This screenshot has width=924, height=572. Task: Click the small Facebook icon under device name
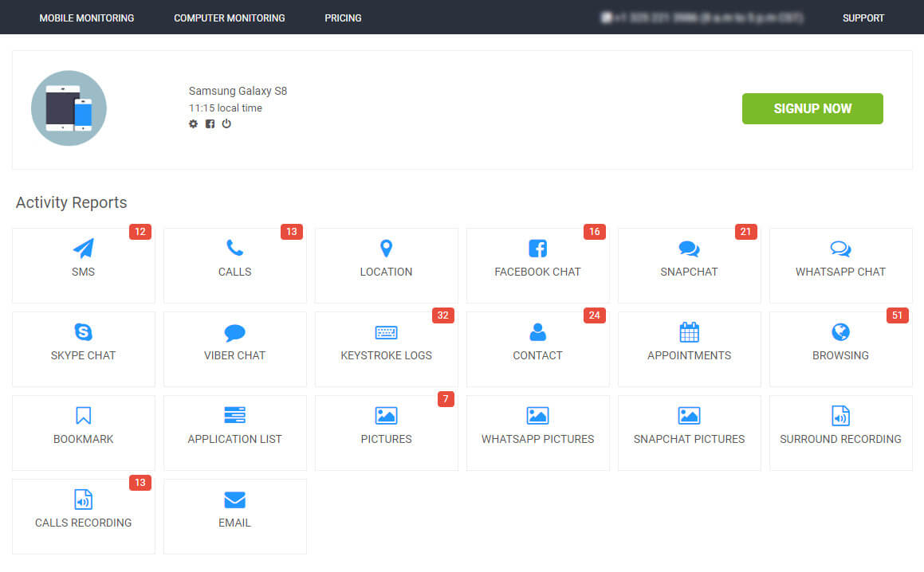tap(210, 124)
